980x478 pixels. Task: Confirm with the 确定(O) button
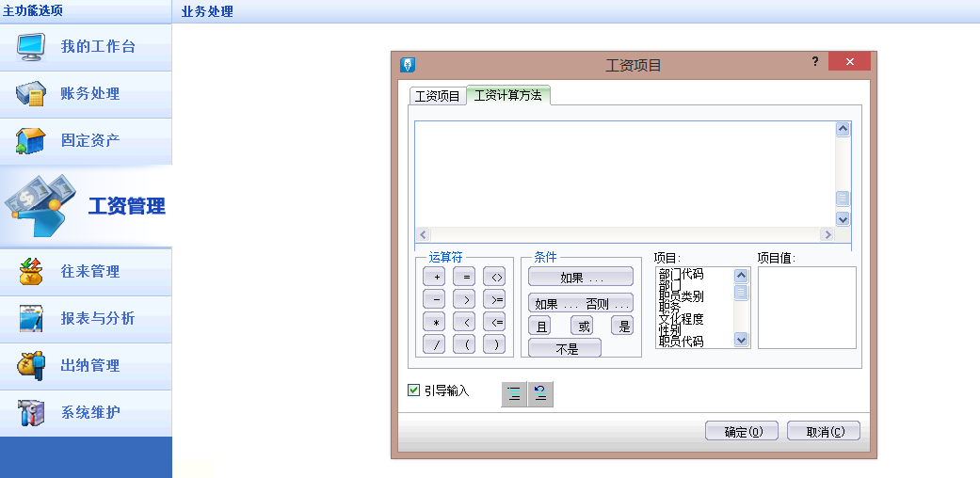click(x=742, y=431)
